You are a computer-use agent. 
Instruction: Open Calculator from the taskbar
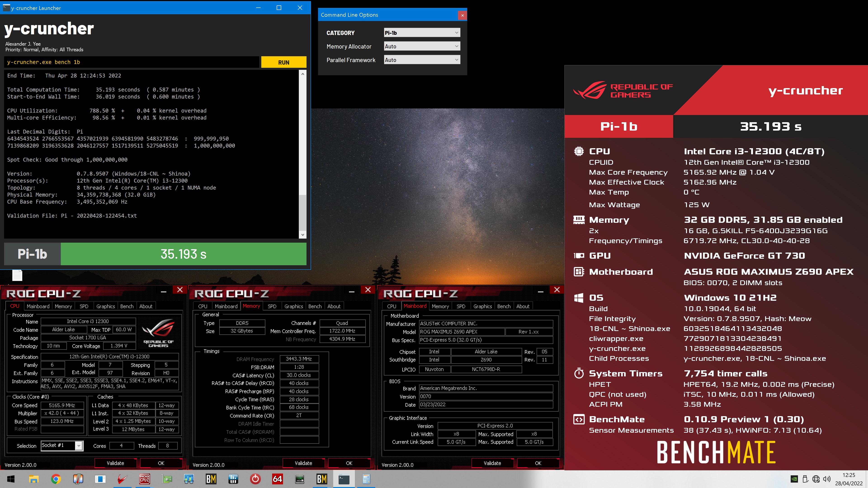click(x=366, y=479)
